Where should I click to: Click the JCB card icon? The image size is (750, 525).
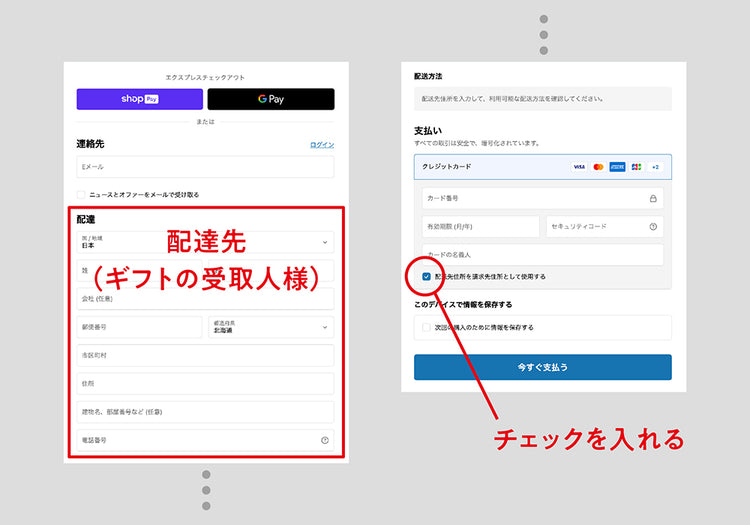(637, 167)
